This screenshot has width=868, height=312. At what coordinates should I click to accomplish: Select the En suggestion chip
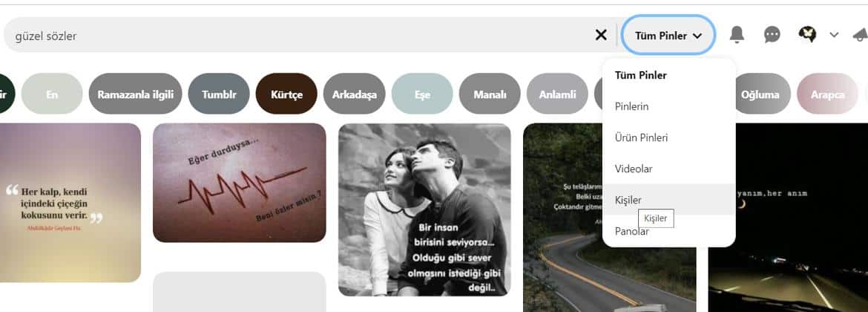52,94
